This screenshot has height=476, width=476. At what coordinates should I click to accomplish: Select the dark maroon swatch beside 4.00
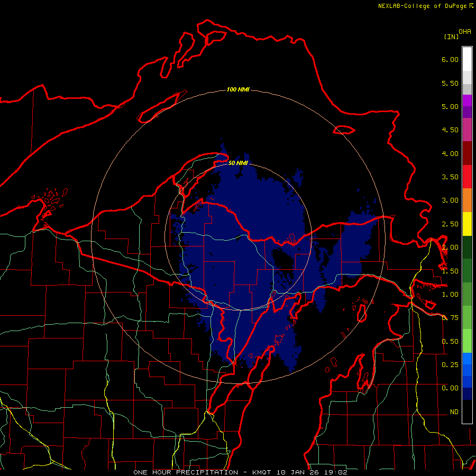[x=467, y=153]
